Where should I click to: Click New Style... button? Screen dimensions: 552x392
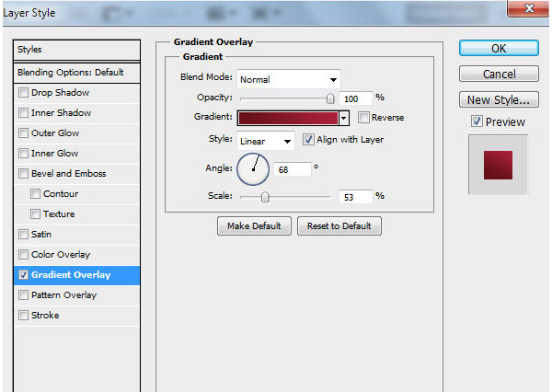pyautogui.click(x=499, y=99)
